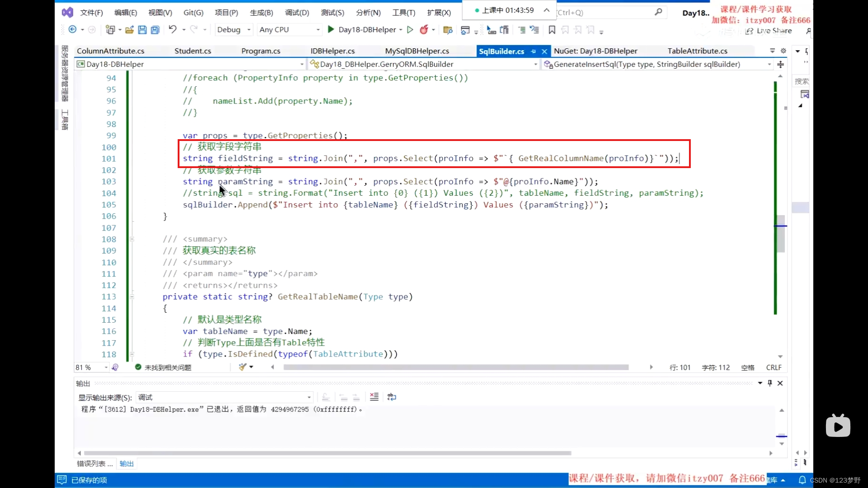Viewport: 868px width, 488px height.
Task: Toggle pin on SqlBuilder.cs tab
Action: coord(533,51)
